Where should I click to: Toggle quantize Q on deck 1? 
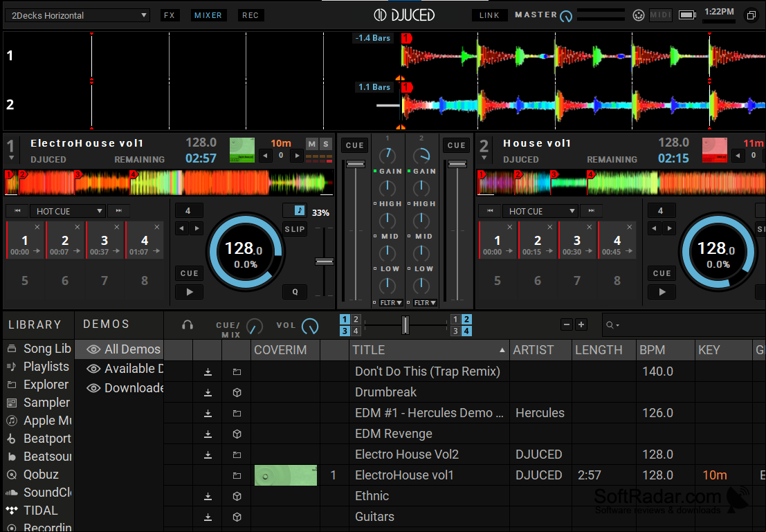tap(295, 292)
